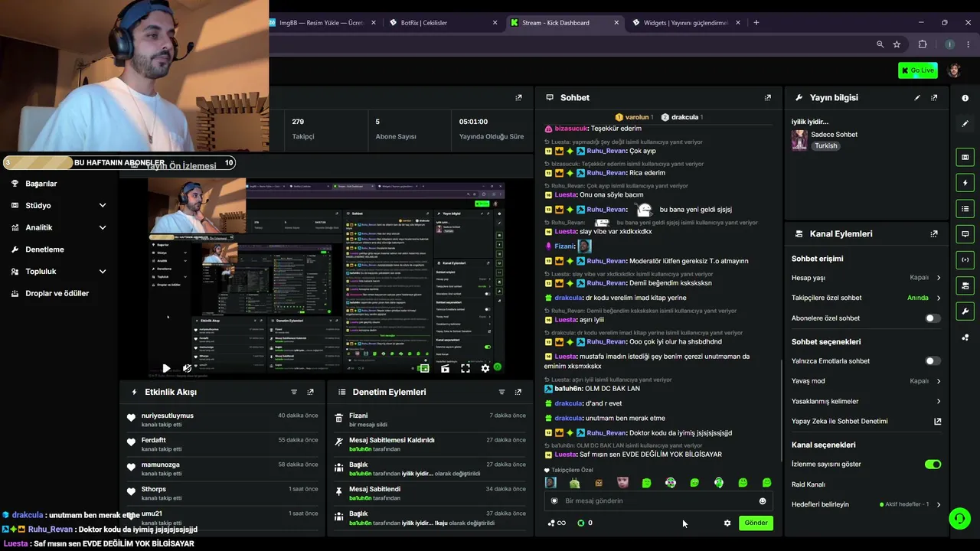Toggle the wrench stream info icon in right rail
This screenshot has height=551, width=980.
[965, 311]
